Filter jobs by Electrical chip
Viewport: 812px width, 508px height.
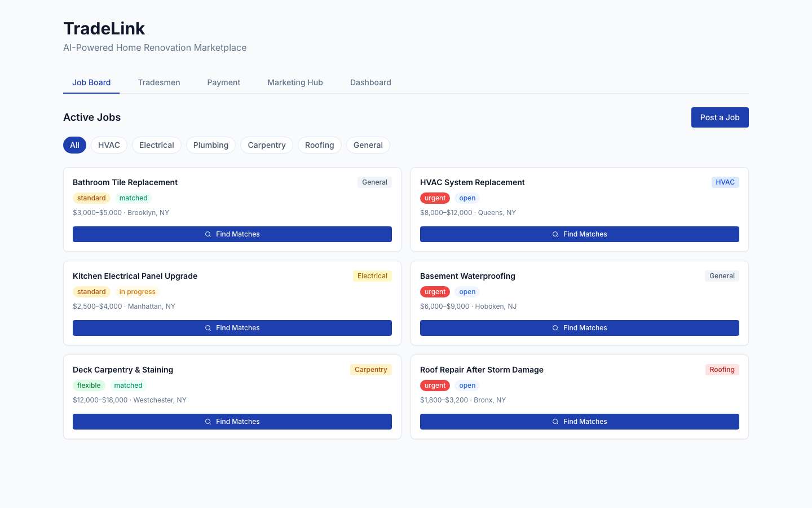click(157, 145)
